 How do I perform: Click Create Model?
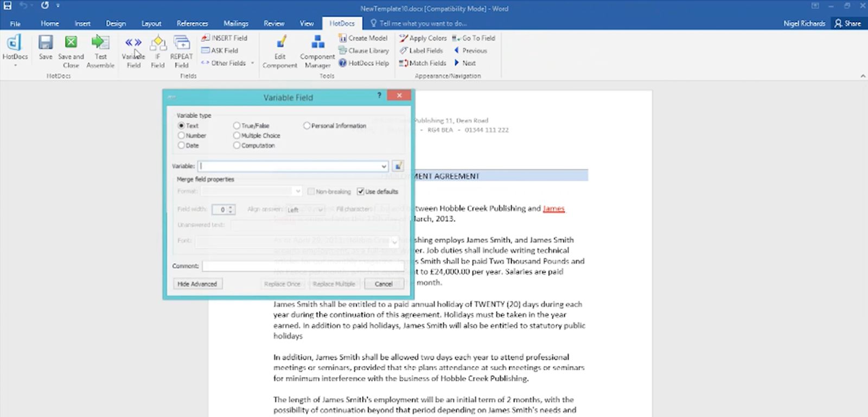click(x=363, y=38)
